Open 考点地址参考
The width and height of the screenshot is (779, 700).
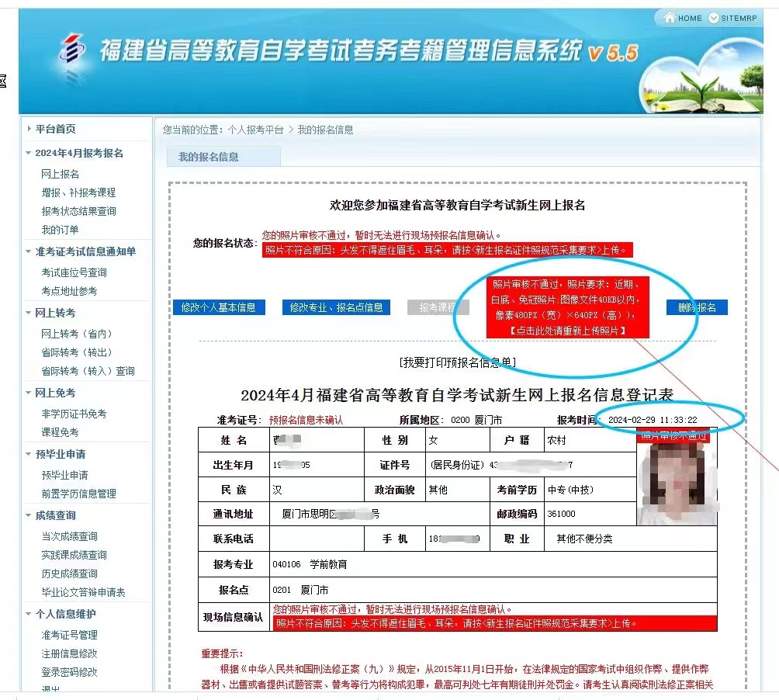point(69,291)
